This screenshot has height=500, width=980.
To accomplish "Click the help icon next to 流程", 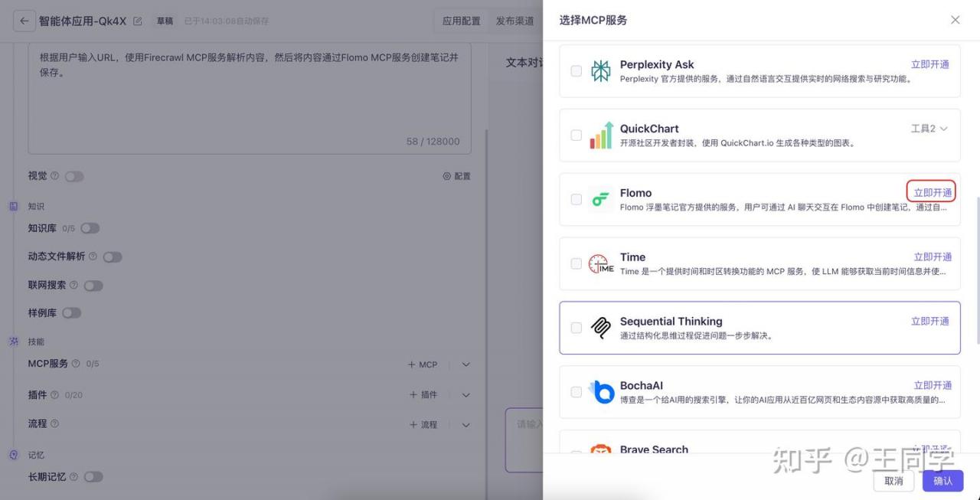I will [54, 423].
